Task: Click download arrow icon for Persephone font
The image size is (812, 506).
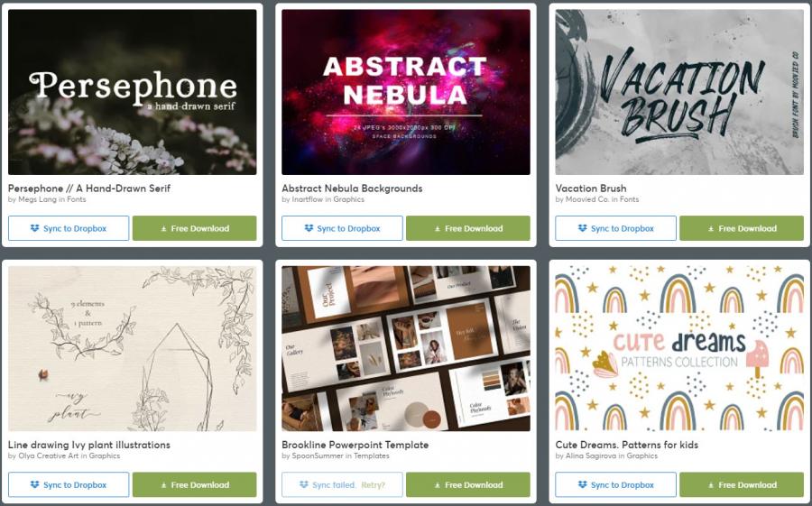Action: (163, 229)
